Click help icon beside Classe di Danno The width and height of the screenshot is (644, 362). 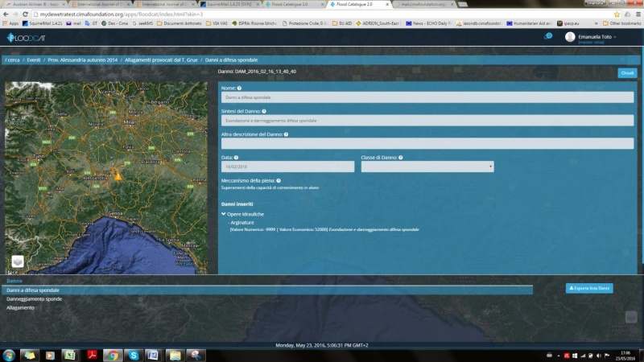coord(401,158)
